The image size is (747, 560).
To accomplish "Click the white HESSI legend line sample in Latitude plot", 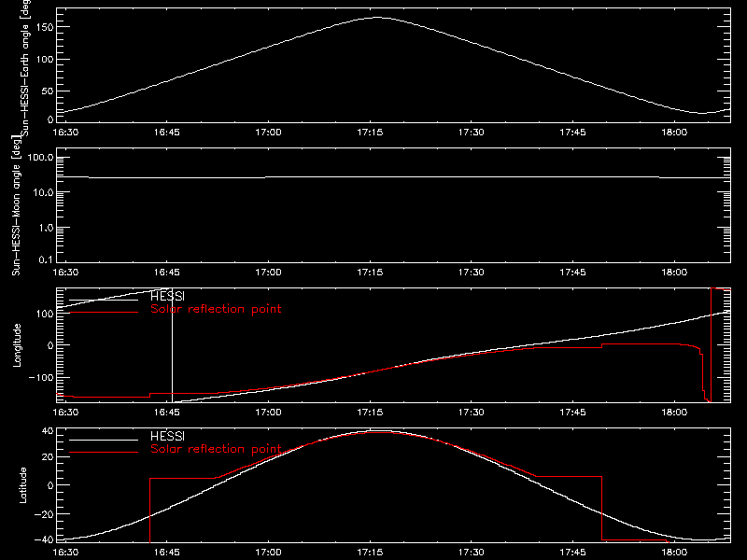I will (104, 440).
